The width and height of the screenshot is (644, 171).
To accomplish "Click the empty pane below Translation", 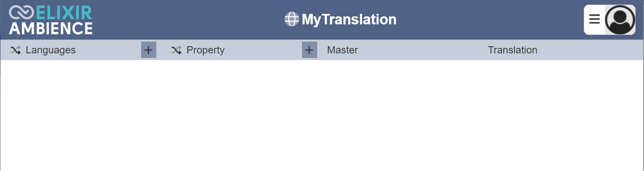I will coord(563,116).
